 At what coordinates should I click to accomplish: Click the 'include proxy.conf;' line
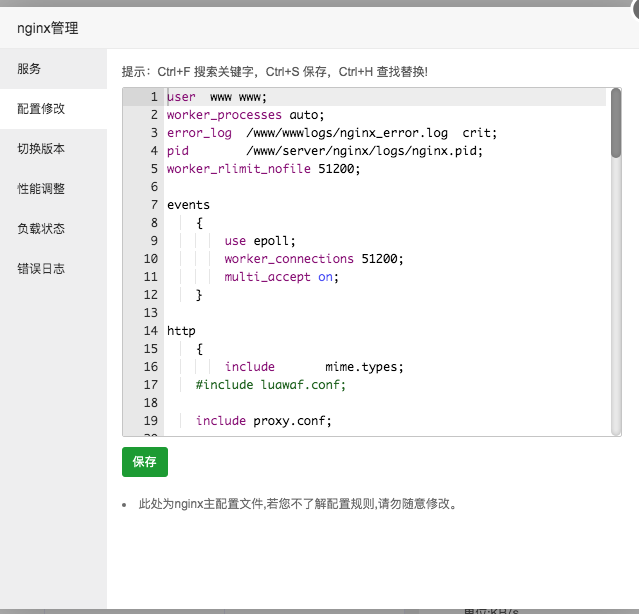[x=264, y=420]
